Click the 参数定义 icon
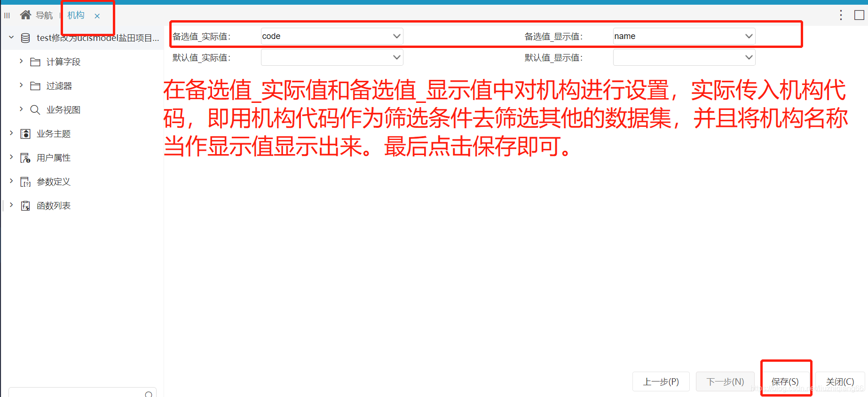This screenshot has width=868, height=397. (x=25, y=182)
